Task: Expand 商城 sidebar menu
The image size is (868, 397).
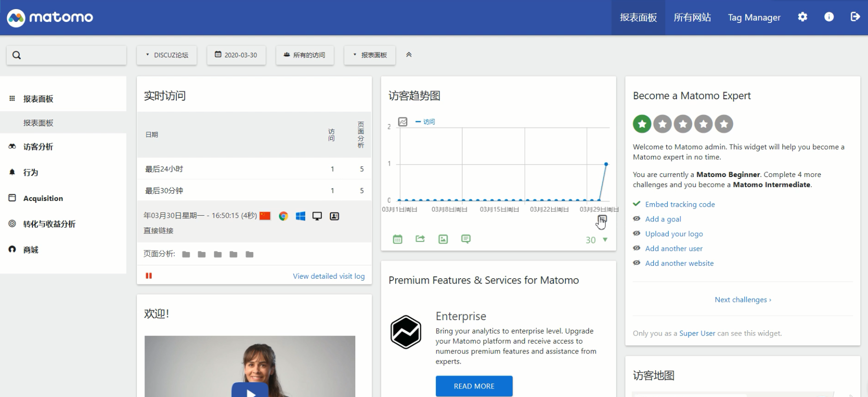Action: click(x=31, y=250)
